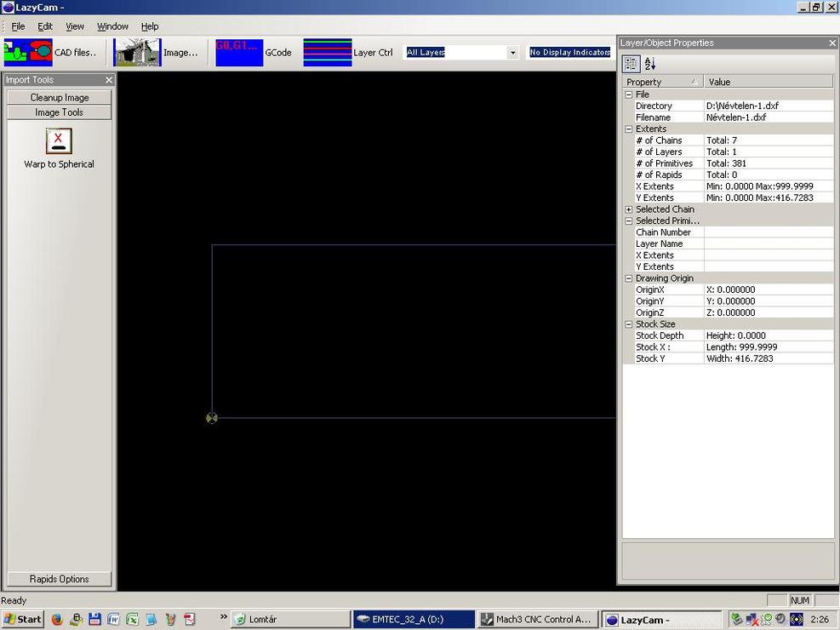Image resolution: width=840 pixels, height=630 pixels.
Task: Open the All Layers dropdown
Action: [512, 53]
